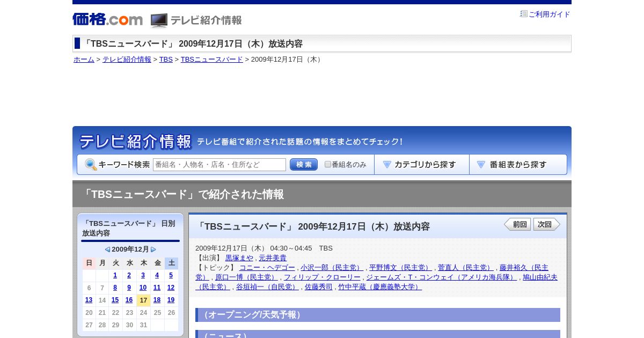Open ジェームズ・T・コンウェイ（アメリカ海兵隊） link
The height and width of the screenshot is (338, 644).
pos(442,277)
